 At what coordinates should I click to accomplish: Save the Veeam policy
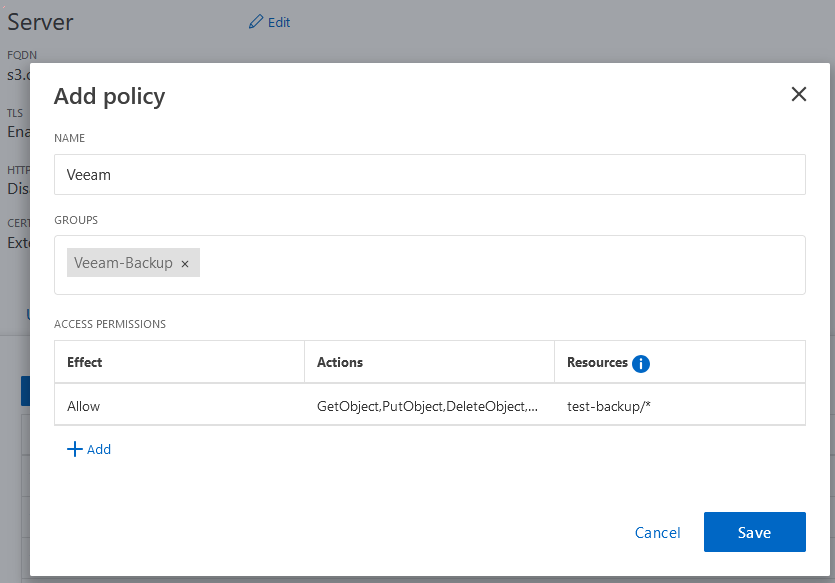point(754,532)
